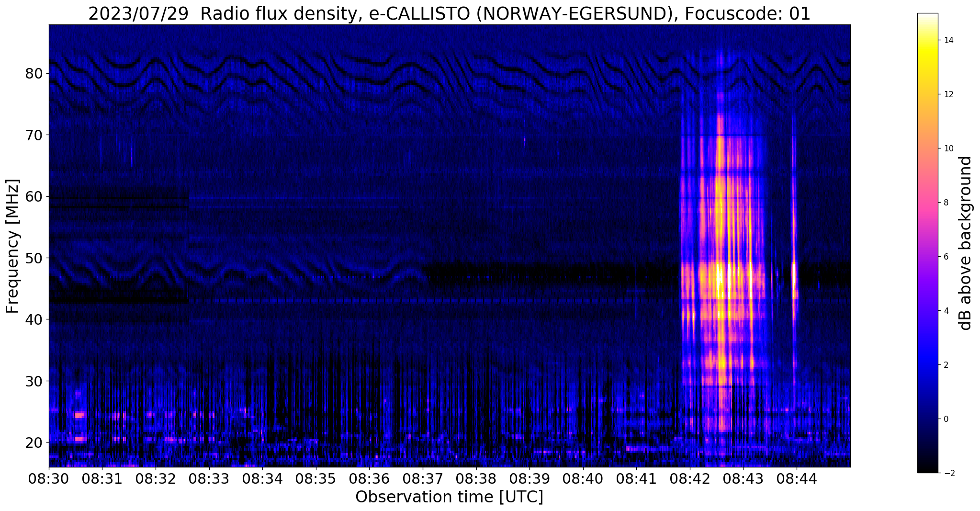This screenshot has height=511, width=980.
Task: Click the 08:36 time tick label
Action: tap(369, 479)
